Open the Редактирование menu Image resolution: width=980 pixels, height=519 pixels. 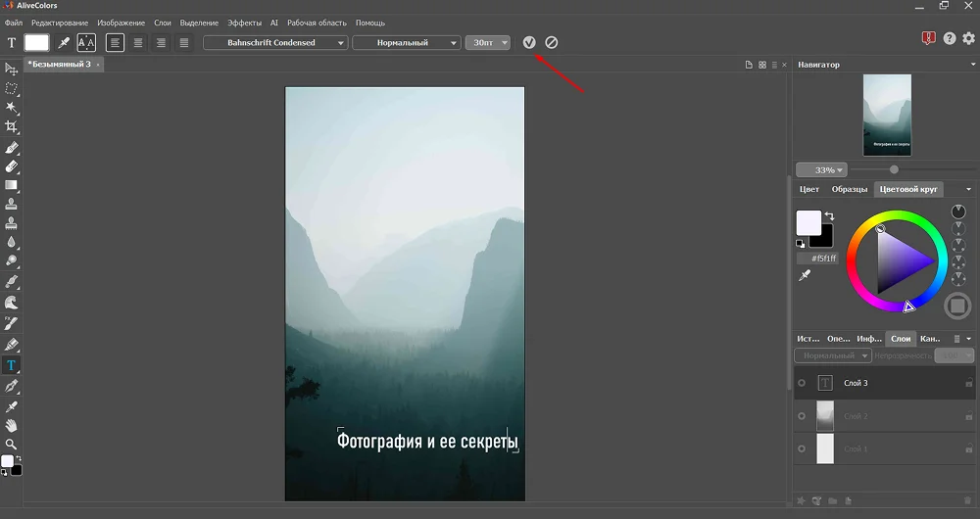(60, 23)
